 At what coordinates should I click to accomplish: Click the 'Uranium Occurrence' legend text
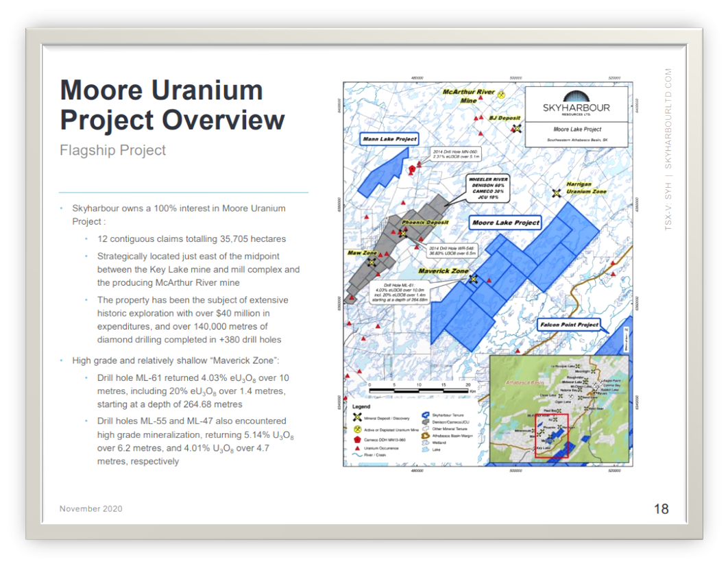tap(381, 448)
